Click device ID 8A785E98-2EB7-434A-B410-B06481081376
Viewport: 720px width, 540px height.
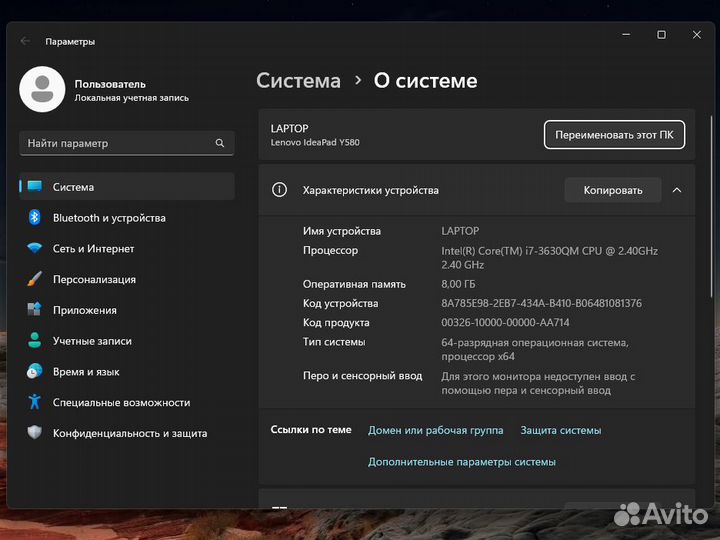click(541, 303)
